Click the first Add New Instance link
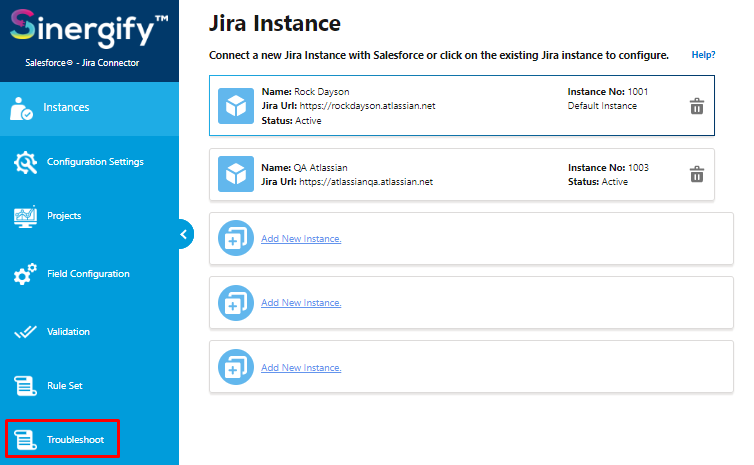This screenshot has height=465, width=754. coord(301,239)
